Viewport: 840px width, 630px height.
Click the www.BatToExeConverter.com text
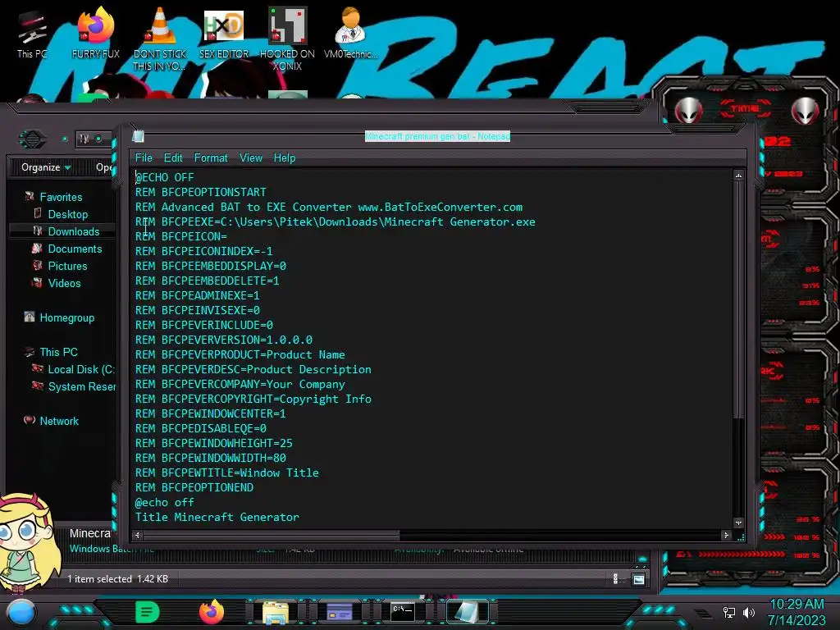point(440,207)
